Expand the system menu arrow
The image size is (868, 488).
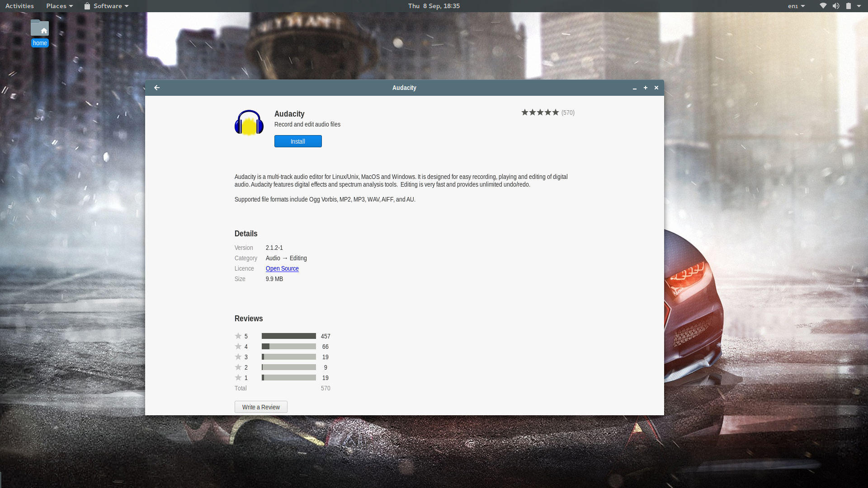click(x=859, y=6)
